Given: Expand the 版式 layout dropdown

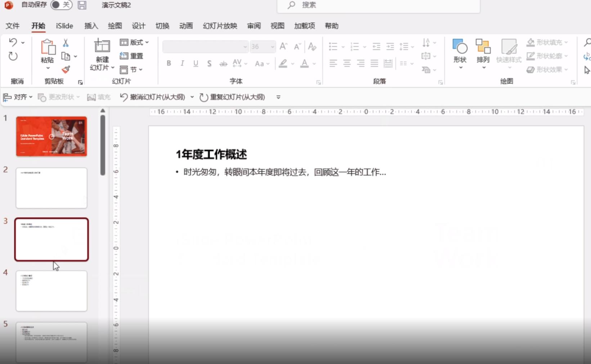Looking at the screenshot, I should click(x=147, y=42).
